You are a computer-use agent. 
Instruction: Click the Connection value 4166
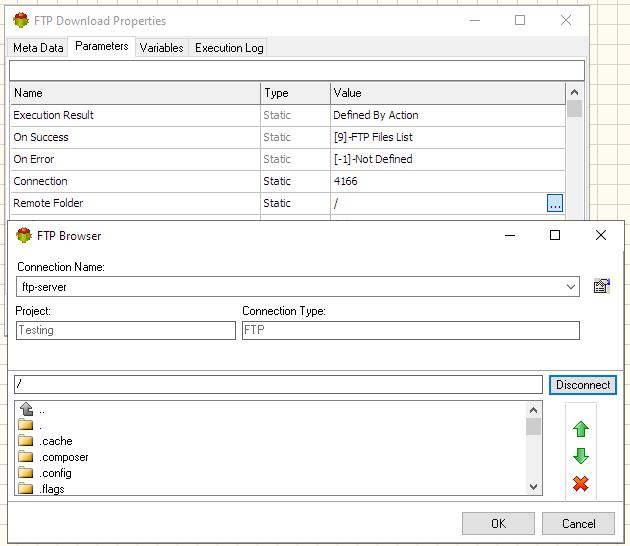(346, 181)
